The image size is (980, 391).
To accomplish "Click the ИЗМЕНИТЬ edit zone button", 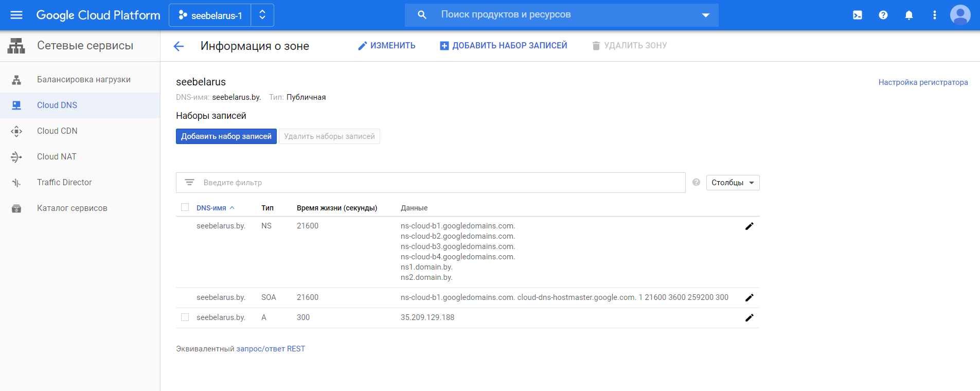I will [387, 46].
